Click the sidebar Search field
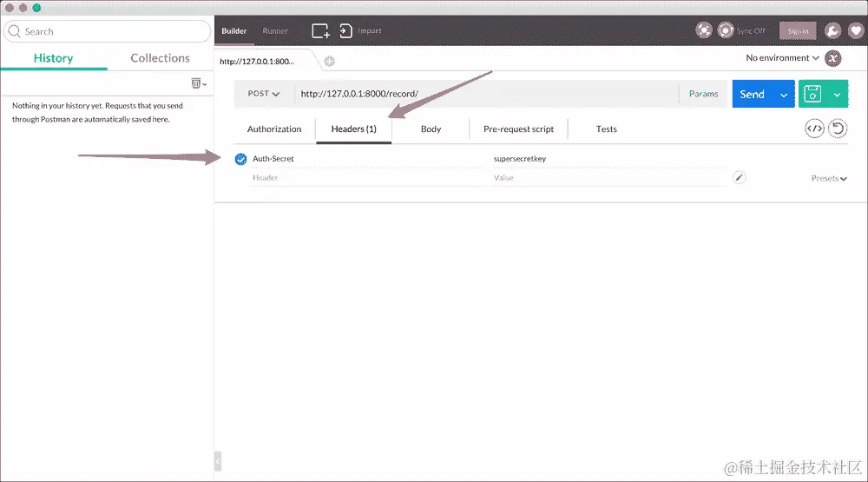 (x=108, y=31)
